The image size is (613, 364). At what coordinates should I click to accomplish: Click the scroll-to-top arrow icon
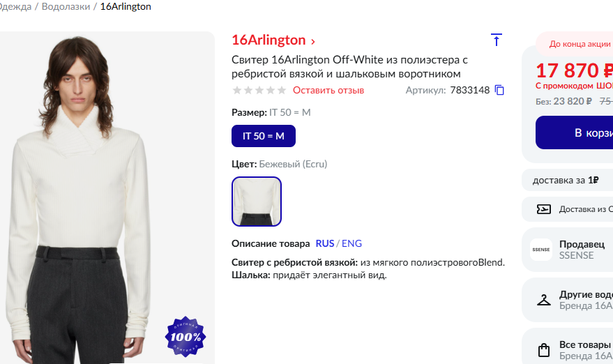point(496,40)
